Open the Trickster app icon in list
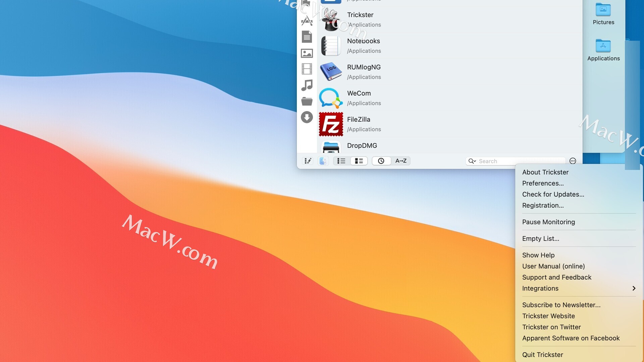The height and width of the screenshot is (362, 644). pos(331,19)
